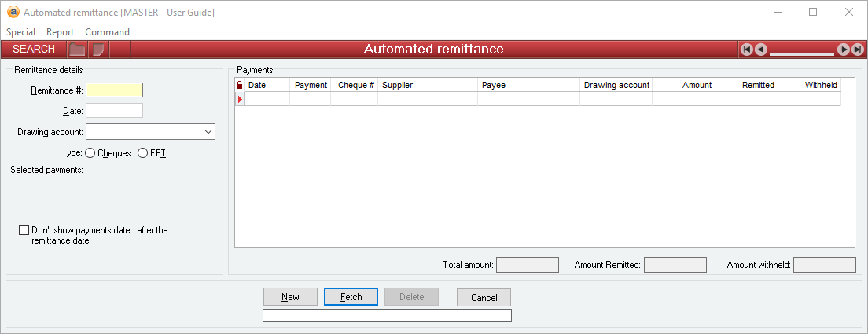Screen dimensions: 868x334
Task: Go to the previous record
Action: [x=760, y=50]
